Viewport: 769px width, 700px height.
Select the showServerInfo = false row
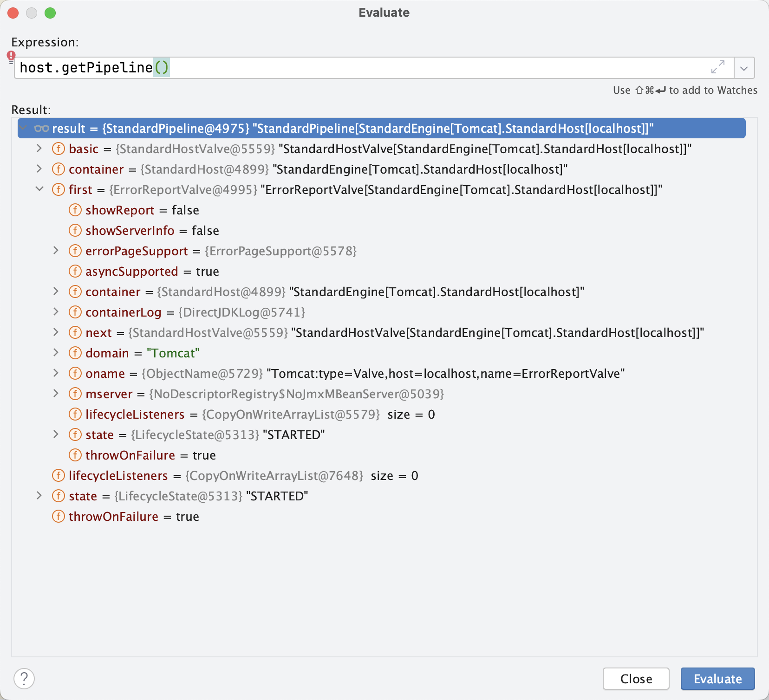point(152,231)
